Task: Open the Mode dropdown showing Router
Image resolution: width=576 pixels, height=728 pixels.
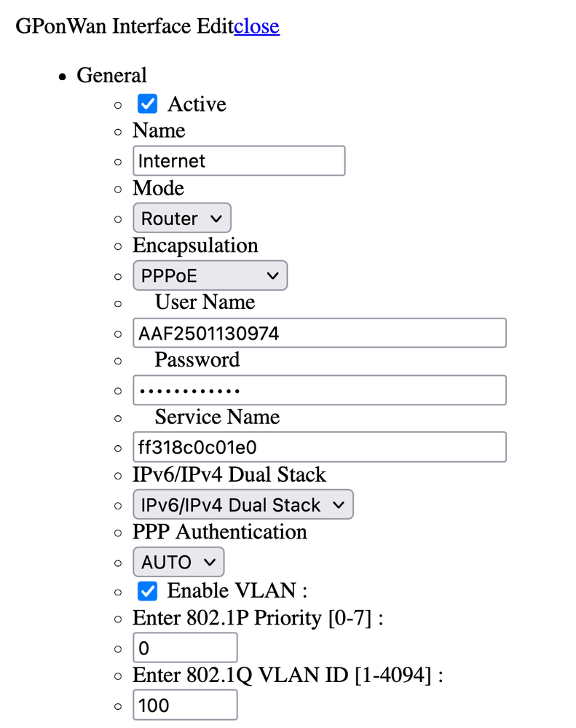Action: pyautogui.click(x=181, y=219)
